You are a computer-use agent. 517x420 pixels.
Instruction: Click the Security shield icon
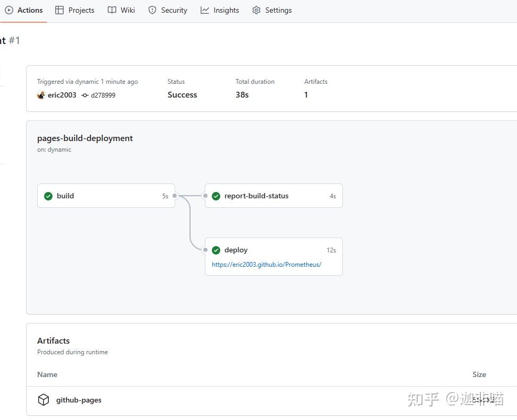[152, 10]
